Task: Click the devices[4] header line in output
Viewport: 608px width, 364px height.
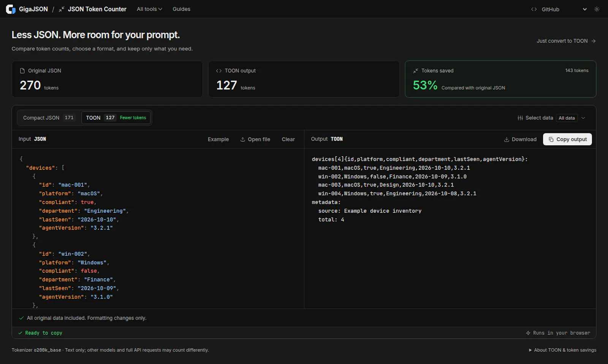Action: pyautogui.click(x=420, y=159)
